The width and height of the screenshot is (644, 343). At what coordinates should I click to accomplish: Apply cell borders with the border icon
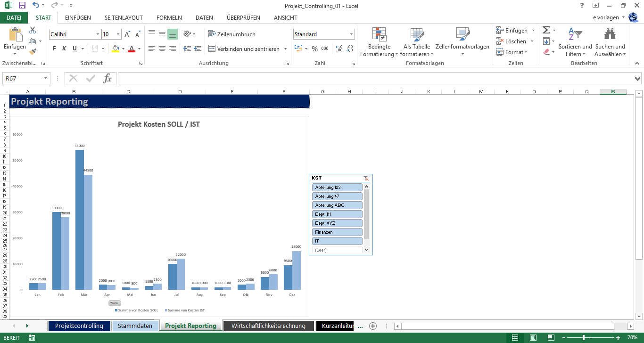pos(95,49)
